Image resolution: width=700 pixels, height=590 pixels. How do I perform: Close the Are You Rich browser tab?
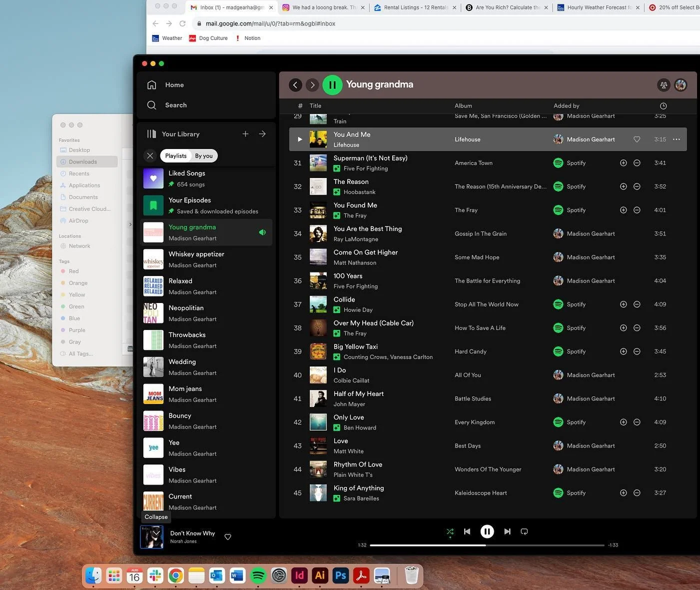546,7
